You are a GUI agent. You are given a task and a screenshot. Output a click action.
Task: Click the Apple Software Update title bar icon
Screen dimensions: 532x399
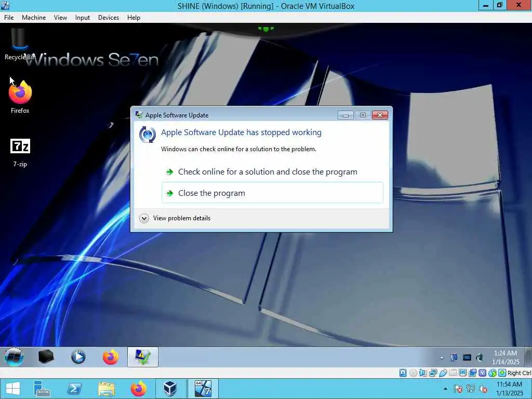pos(138,115)
